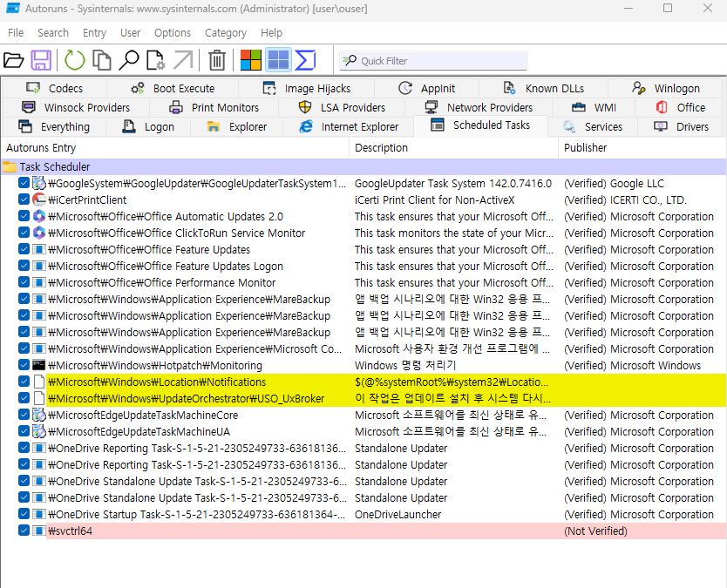
Task: Sort by the Publisher column header
Action: 642,148
